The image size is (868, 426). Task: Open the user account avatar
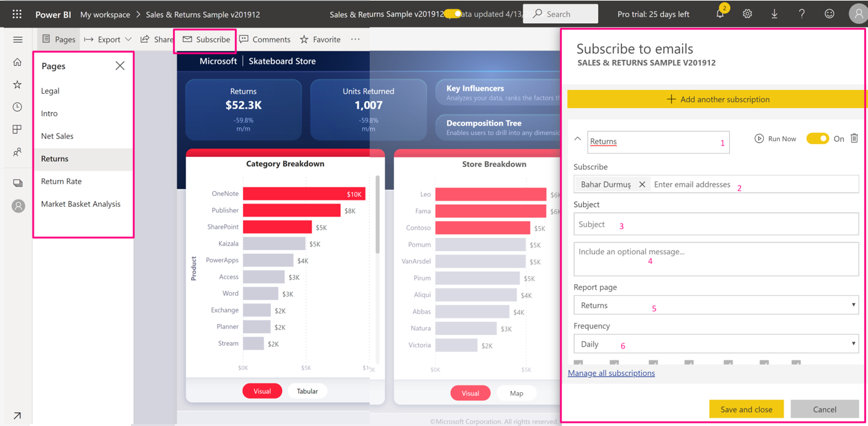pos(859,14)
